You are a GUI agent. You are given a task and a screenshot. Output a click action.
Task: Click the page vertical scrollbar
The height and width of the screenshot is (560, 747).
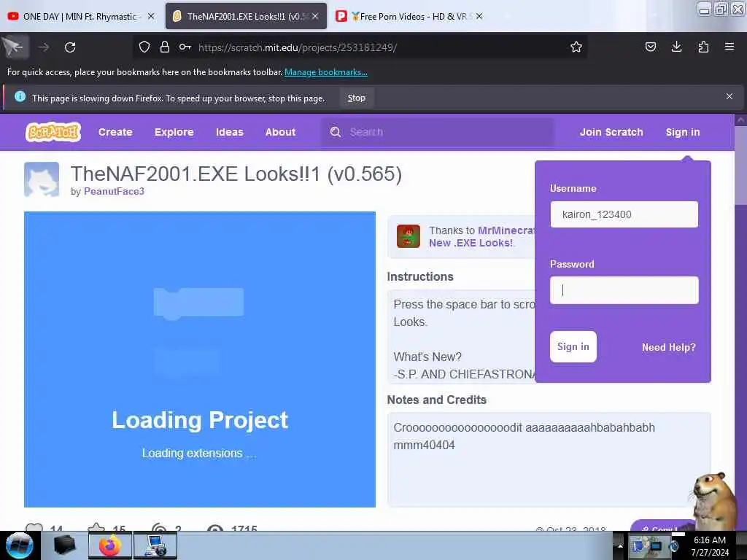click(740, 322)
